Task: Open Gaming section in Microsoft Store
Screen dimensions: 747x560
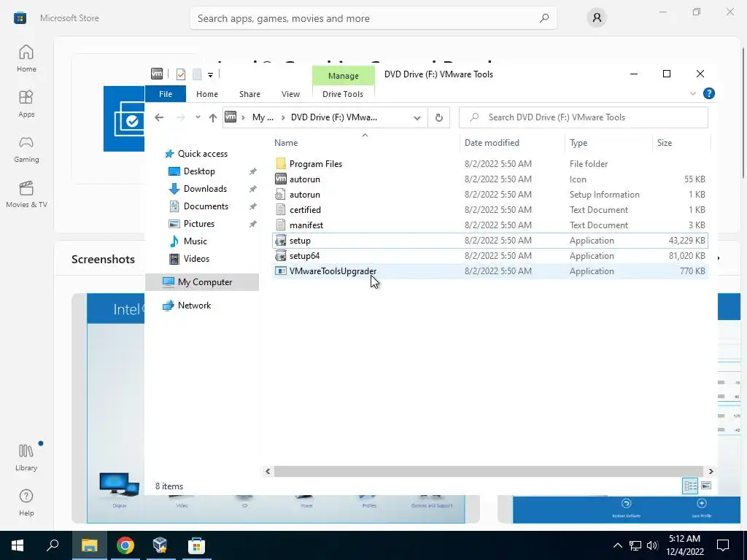Action: point(26,149)
